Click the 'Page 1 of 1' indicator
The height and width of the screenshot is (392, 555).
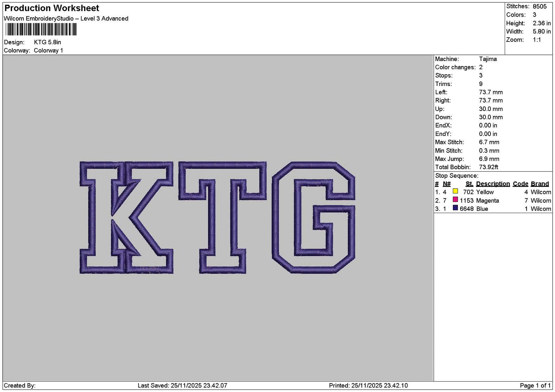(x=535, y=385)
